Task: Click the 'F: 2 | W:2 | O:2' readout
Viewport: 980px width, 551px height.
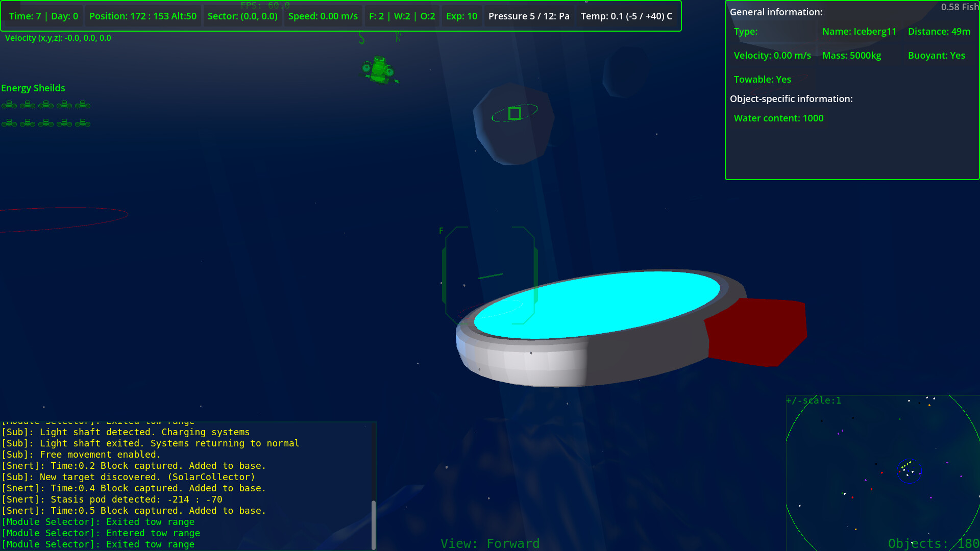Action: click(x=402, y=16)
